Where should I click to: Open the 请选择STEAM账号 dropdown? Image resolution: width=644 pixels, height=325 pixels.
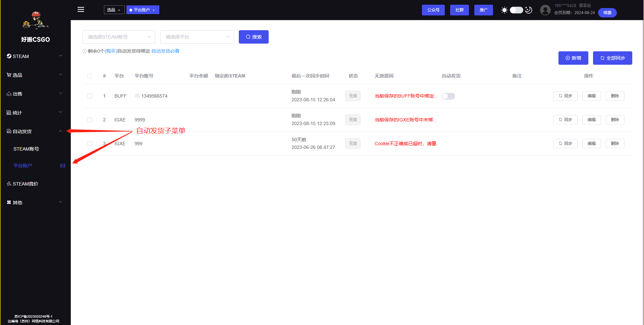119,37
